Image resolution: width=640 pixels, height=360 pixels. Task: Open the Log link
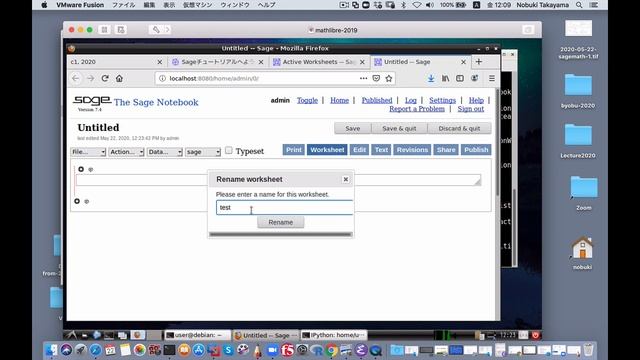pos(411,100)
